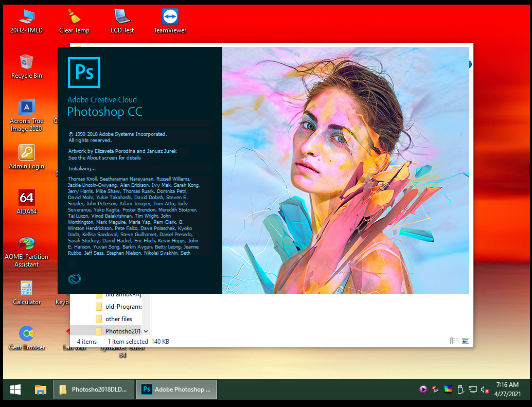
Task: Open the Windows Start menu
Action: tap(15, 390)
